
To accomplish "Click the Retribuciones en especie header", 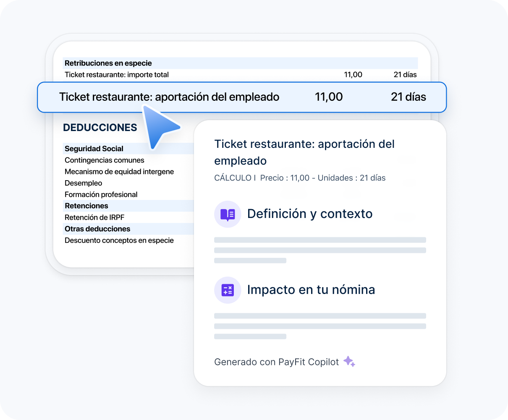I will coord(108,63).
